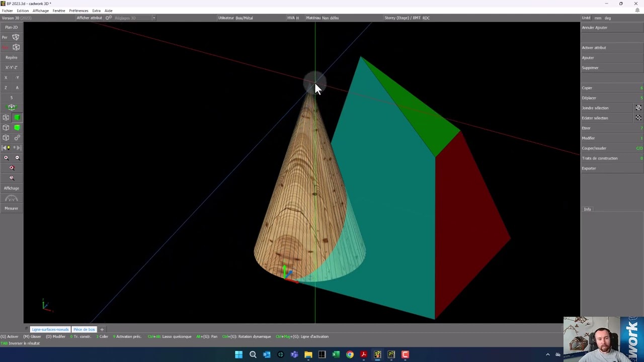This screenshot has height=362, width=644.
Task: Click the Unité mm deg setting
Action: [597, 18]
